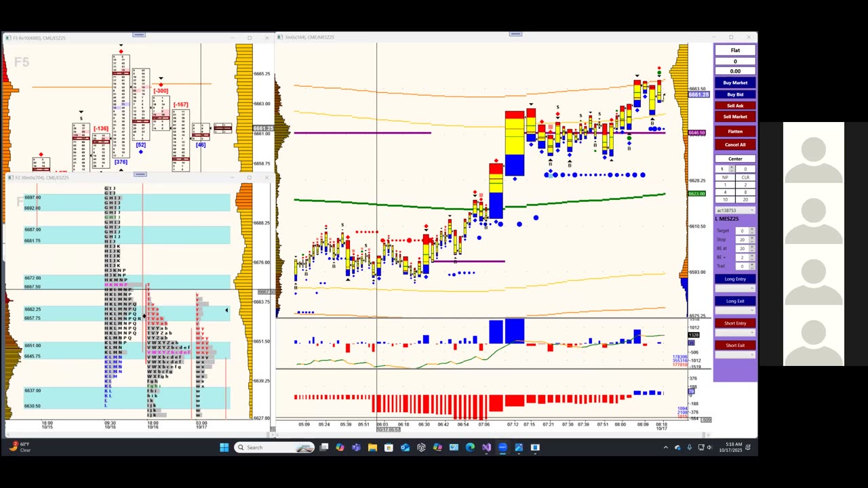Open Copilot from the taskbar

click(x=340, y=447)
